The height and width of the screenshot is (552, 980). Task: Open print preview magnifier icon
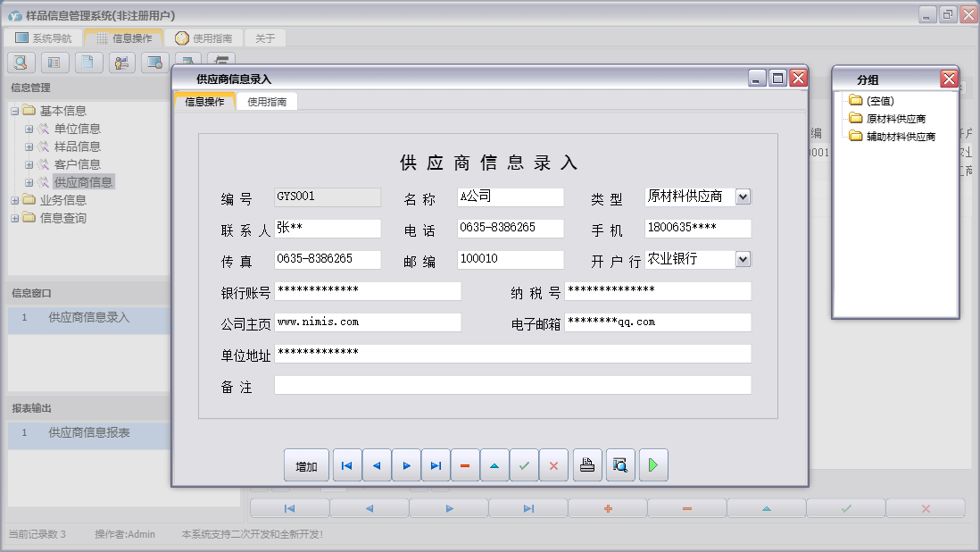tap(620, 465)
